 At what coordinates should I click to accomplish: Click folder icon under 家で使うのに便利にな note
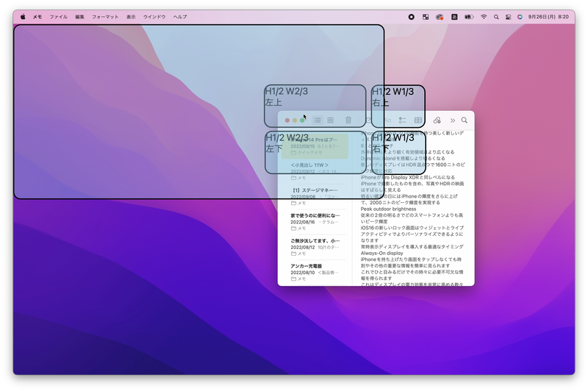pyautogui.click(x=293, y=228)
